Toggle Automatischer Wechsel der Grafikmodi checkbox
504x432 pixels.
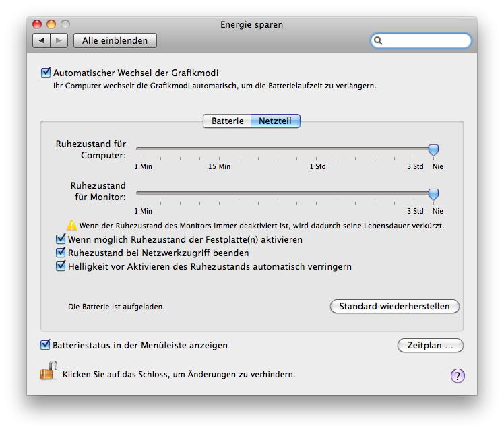[x=46, y=72]
